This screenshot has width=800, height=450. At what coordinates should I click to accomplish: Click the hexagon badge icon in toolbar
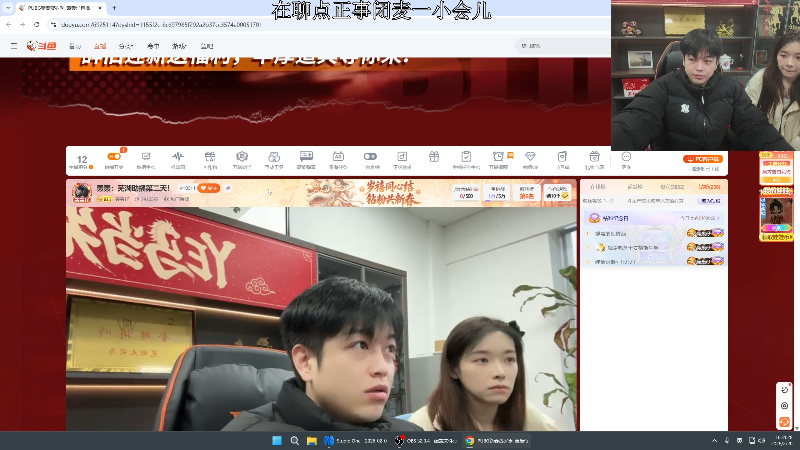pos(242,157)
